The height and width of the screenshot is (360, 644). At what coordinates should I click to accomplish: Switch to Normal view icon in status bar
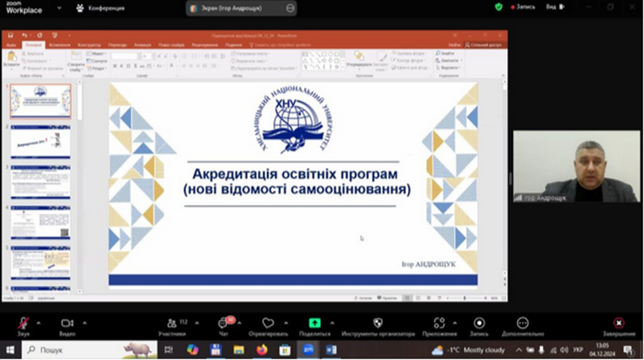click(x=407, y=298)
